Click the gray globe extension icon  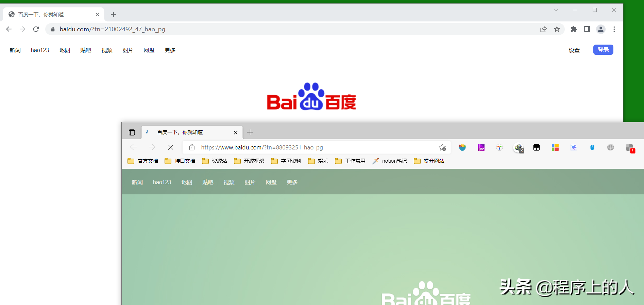click(611, 147)
